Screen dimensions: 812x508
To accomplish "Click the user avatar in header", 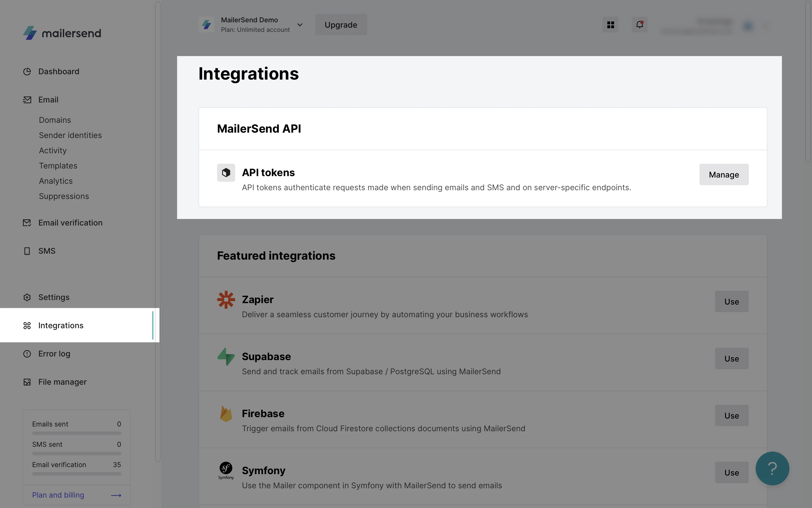I will point(748,26).
